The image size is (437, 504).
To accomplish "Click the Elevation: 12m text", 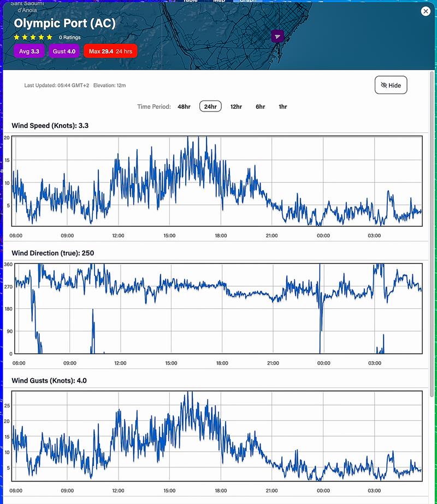I will (109, 85).
